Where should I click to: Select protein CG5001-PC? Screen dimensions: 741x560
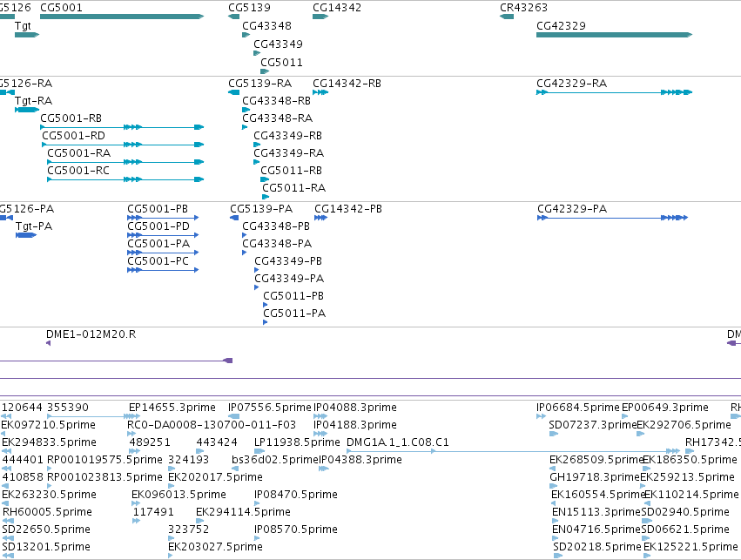coord(163,270)
